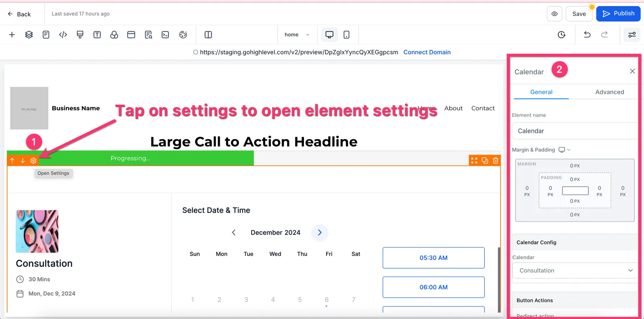Image resolution: width=644 pixels, height=319 pixels.
Task: Open the home page dropdown
Action: (297, 35)
